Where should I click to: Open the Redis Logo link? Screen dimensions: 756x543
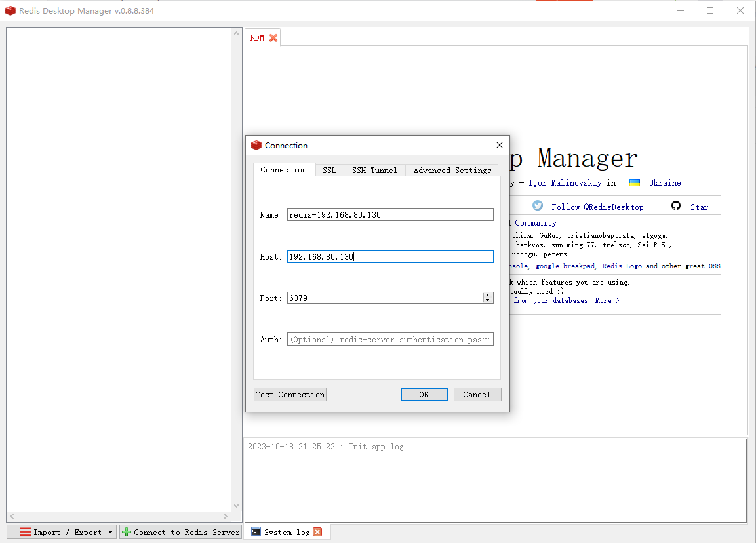622,266
